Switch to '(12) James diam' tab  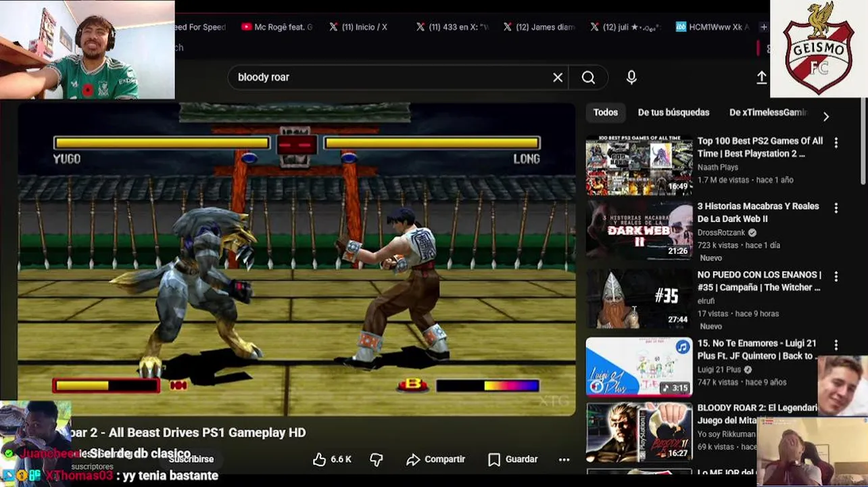click(539, 27)
